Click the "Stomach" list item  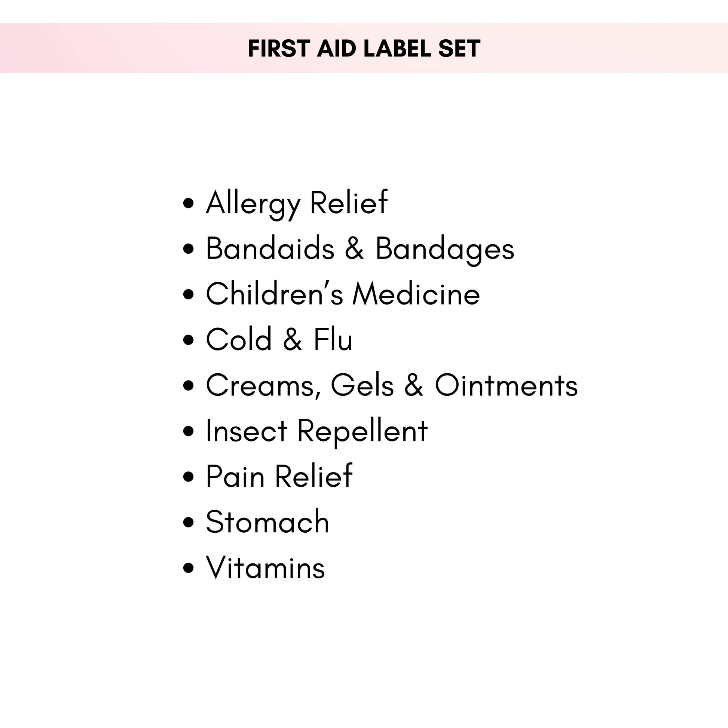pyautogui.click(x=267, y=522)
